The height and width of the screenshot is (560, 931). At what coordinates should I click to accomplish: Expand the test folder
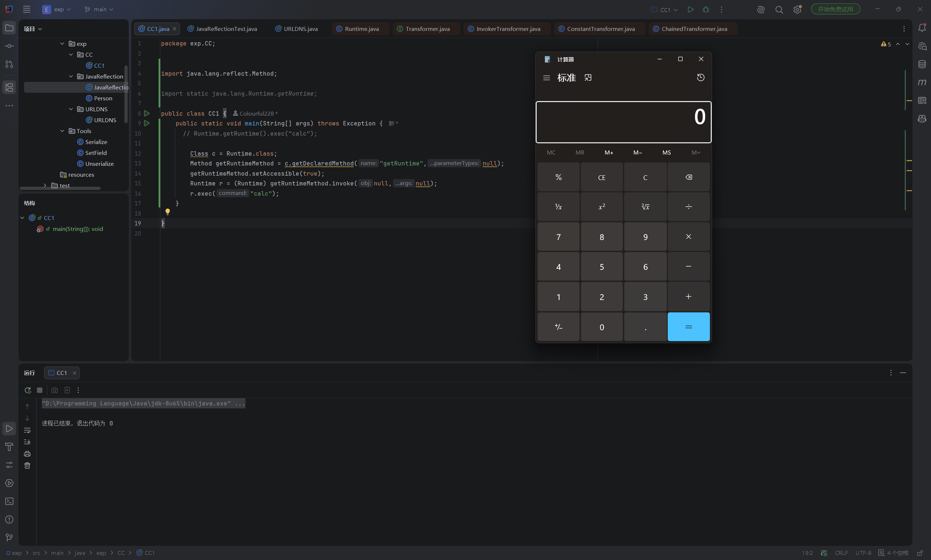[x=45, y=185]
